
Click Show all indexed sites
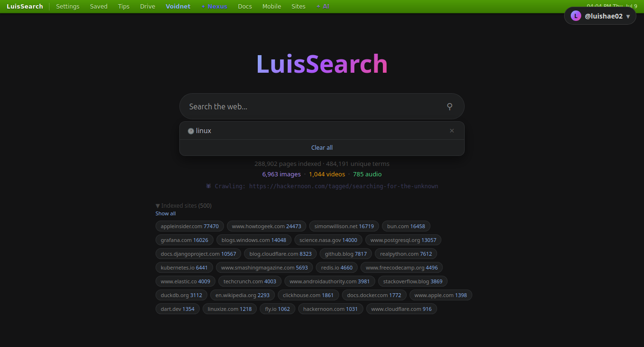(166, 213)
